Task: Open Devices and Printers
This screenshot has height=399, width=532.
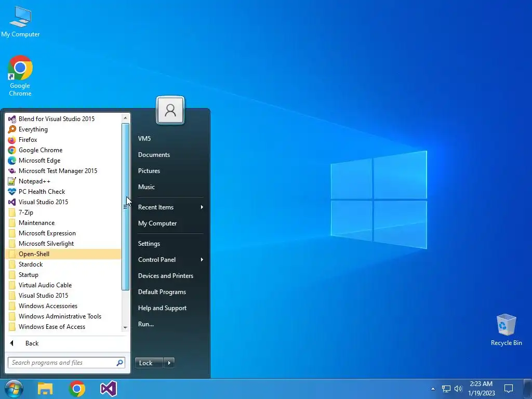Action: [x=170, y=276]
